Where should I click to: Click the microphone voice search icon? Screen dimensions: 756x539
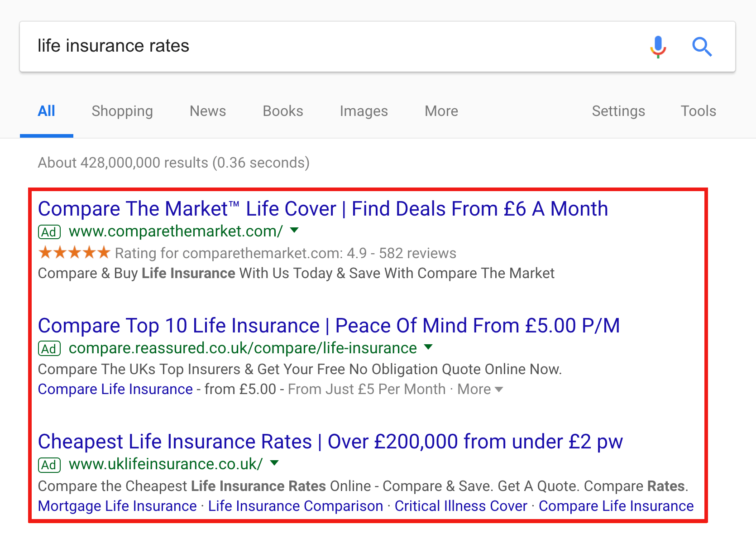(658, 47)
